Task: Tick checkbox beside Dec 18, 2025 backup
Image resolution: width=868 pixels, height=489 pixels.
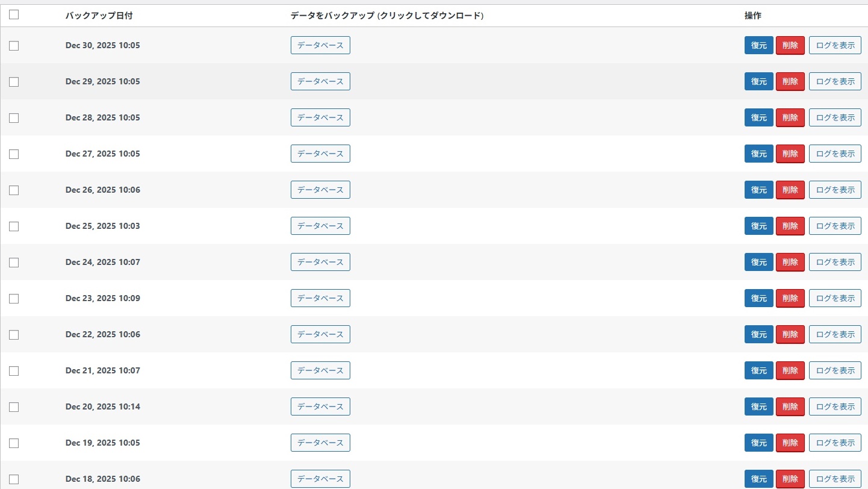Action: click(x=14, y=479)
